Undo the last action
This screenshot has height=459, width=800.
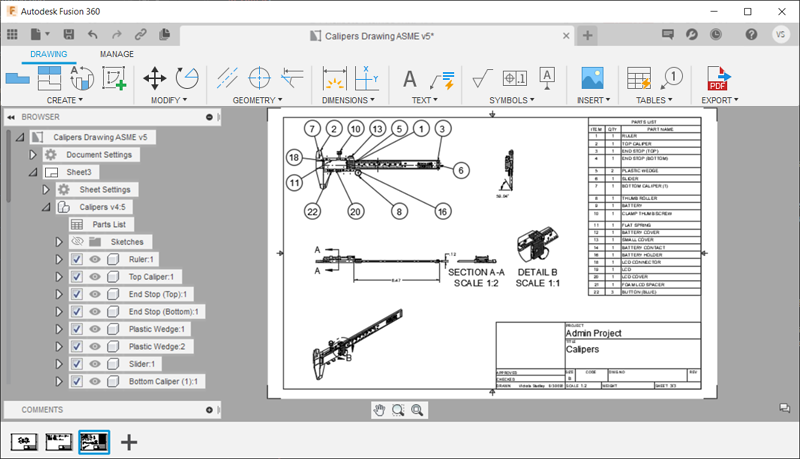92,34
